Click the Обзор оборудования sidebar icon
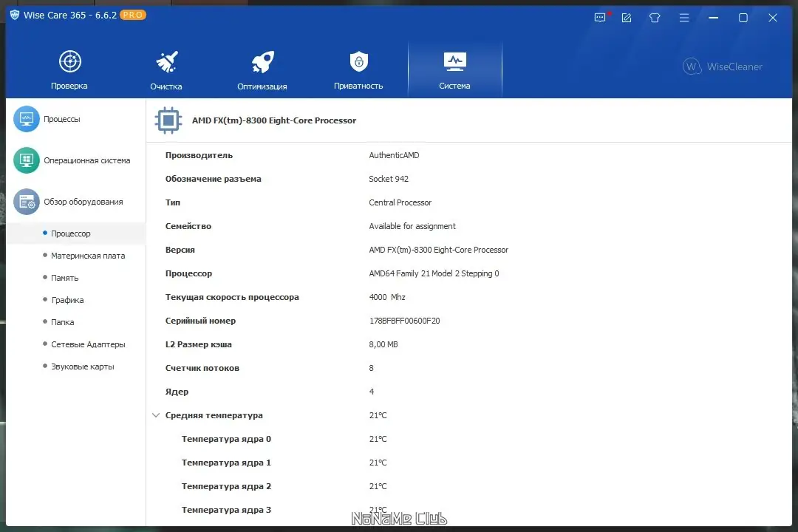 point(27,202)
